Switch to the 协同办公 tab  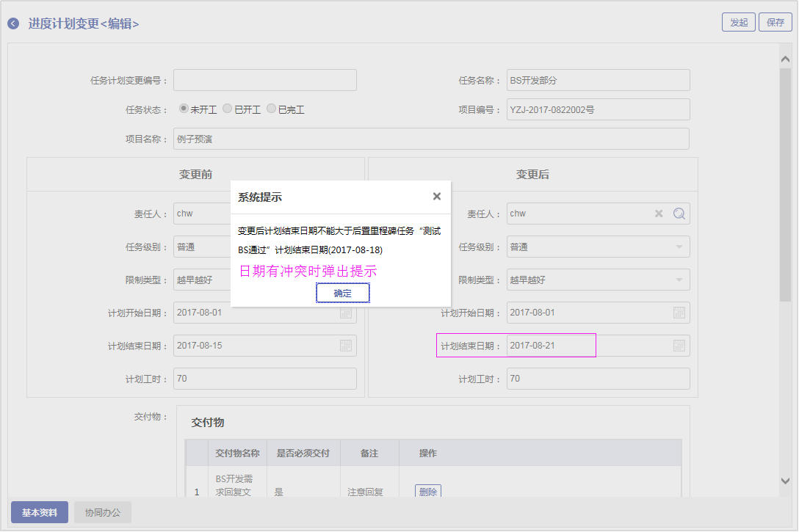(103, 512)
